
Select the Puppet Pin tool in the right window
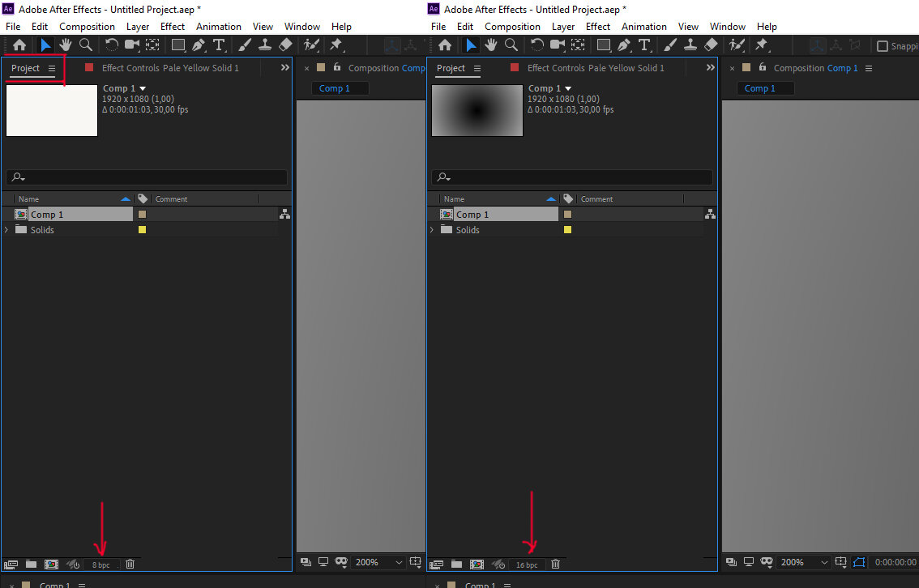click(761, 45)
